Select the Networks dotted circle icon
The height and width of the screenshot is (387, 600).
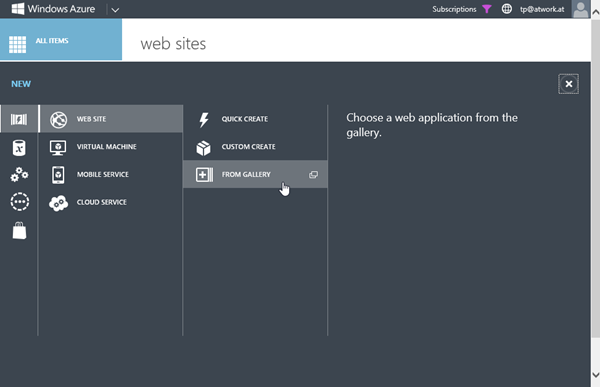(20, 202)
